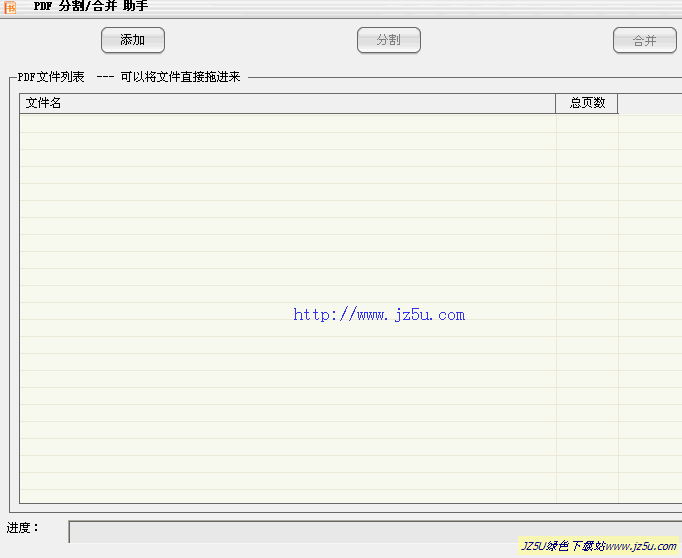Click the application icon in title bar

tap(10, 7)
